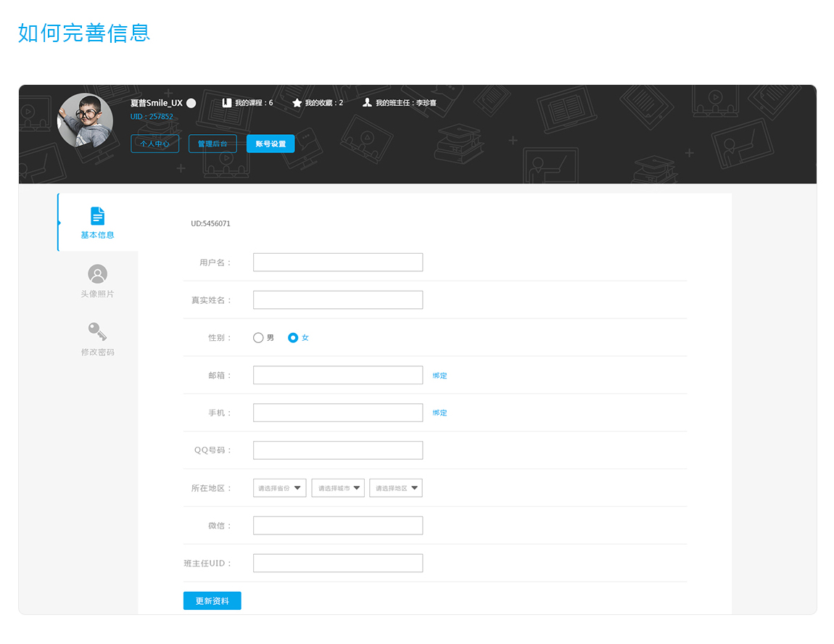Click the 账号设置 button

(x=271, y=144)
